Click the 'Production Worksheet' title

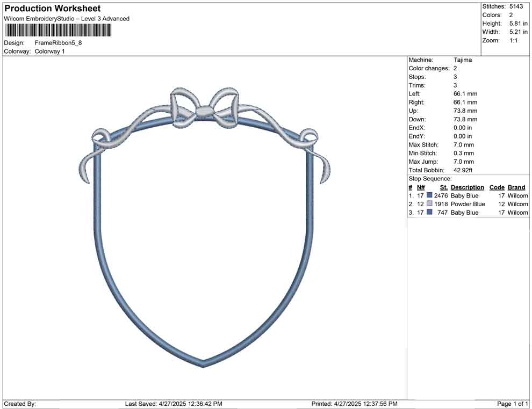point(53,9)
